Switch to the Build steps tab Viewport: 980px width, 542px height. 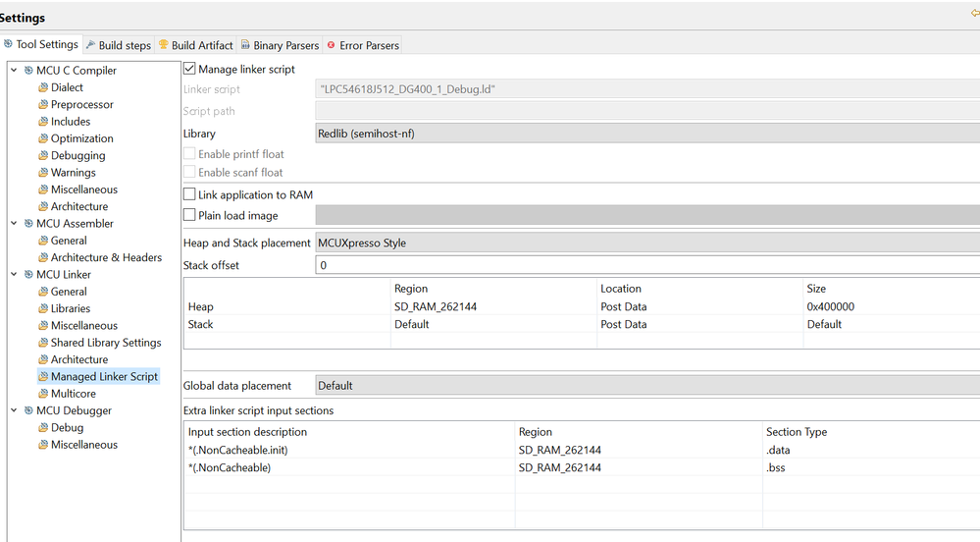(x=118, y=45)
